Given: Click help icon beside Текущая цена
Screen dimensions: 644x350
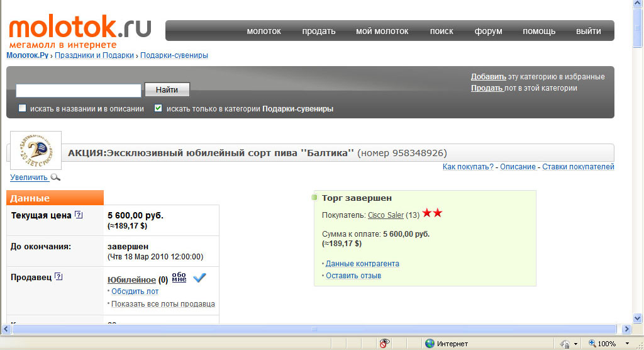Looking at the screenshot, I should click(x=79, y=215).
